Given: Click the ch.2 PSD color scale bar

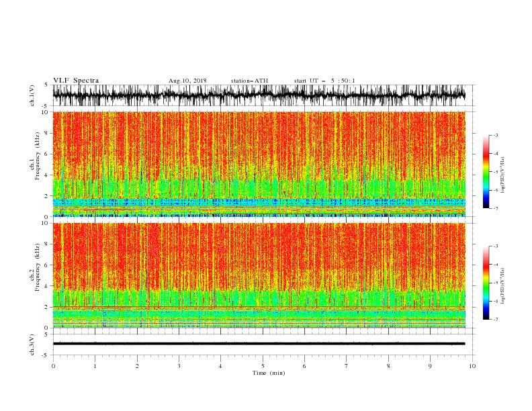Looking at the screenshot, I should [486, 283].
